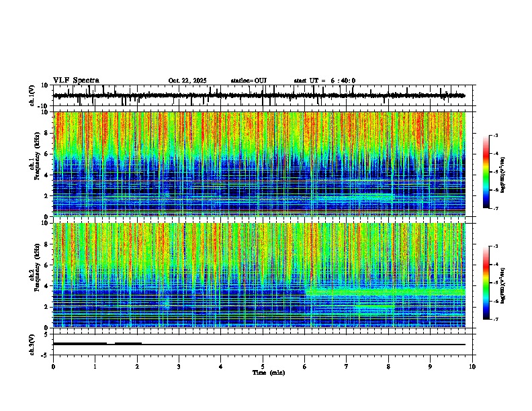Click the ch.1 color bar log(PSD) label
This screenshot has width=532, height=411.
(503, 175)
